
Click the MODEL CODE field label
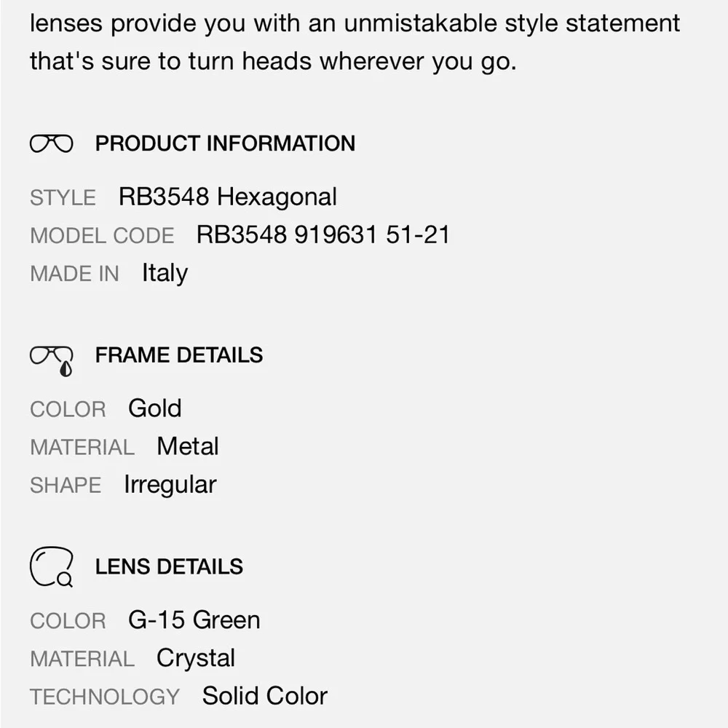coord(102,236)
